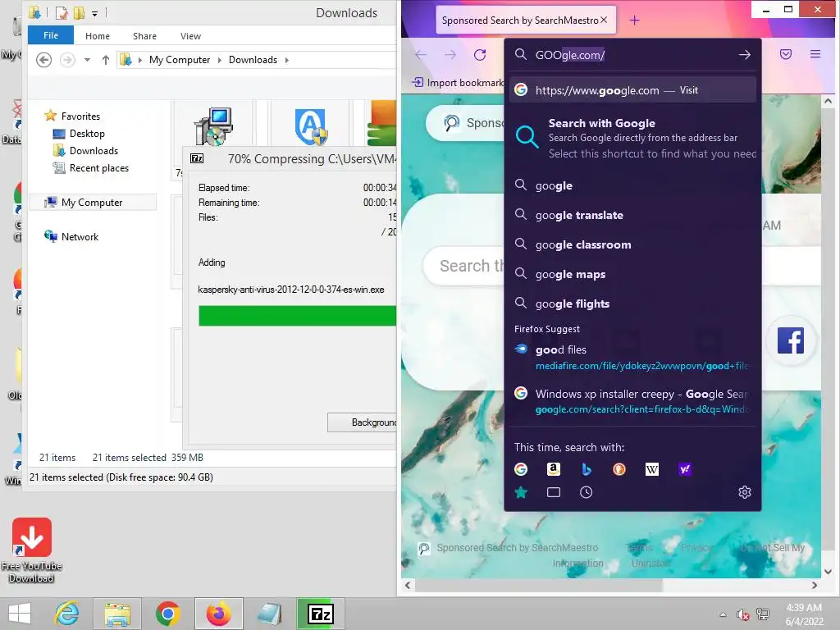Screen dimensions: 840x630
Task: Open Firefox hamburger menu
Action: 815,54
